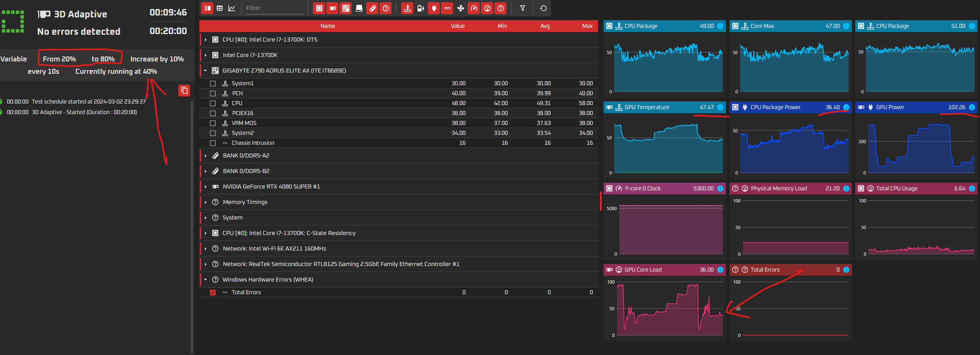Click the funnel filter icon

coord(522,8)
